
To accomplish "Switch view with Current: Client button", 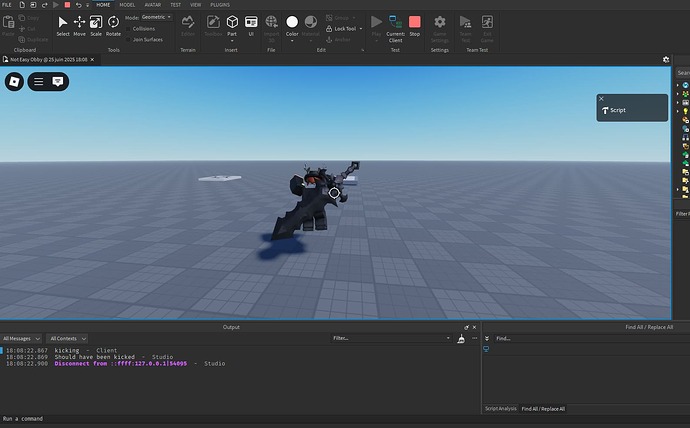I will pos(395,29).
